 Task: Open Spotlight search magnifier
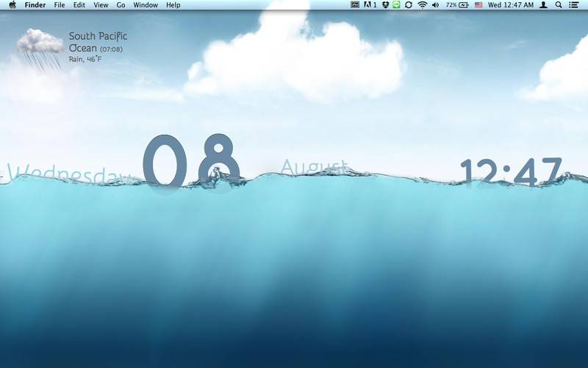(559, 5)
